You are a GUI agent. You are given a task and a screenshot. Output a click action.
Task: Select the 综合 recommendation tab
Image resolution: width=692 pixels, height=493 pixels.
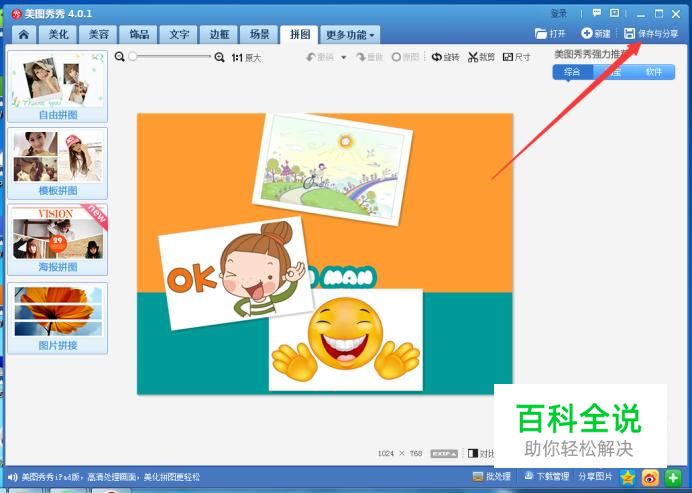[572, 72]
